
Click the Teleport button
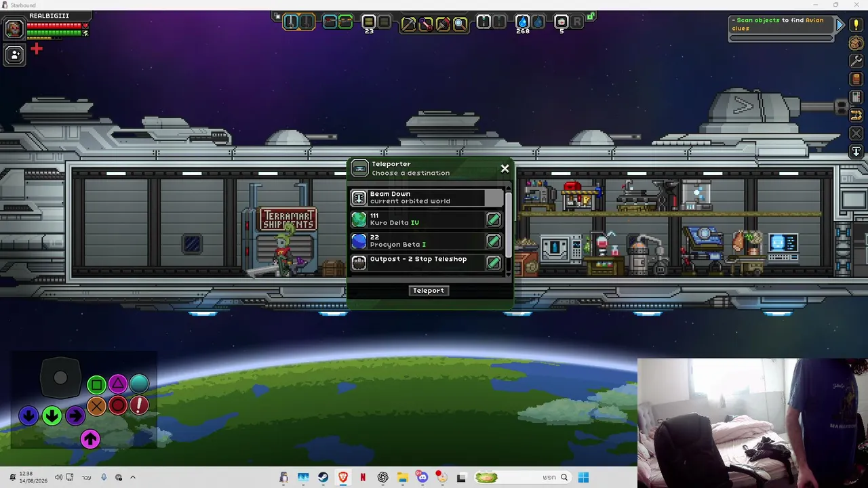point(429,291)
